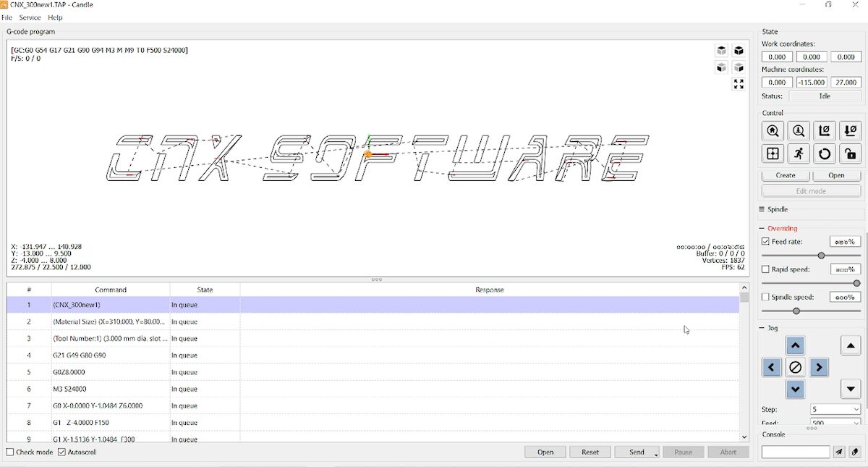Click the Reset button below the table
Viewport: 868px width, 467px height.
coord(590,453)
